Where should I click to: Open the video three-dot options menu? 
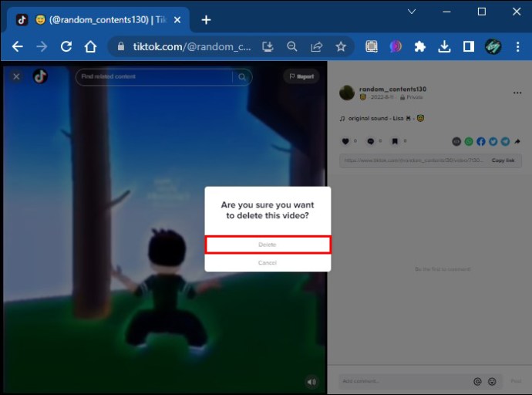click(517, 93)
